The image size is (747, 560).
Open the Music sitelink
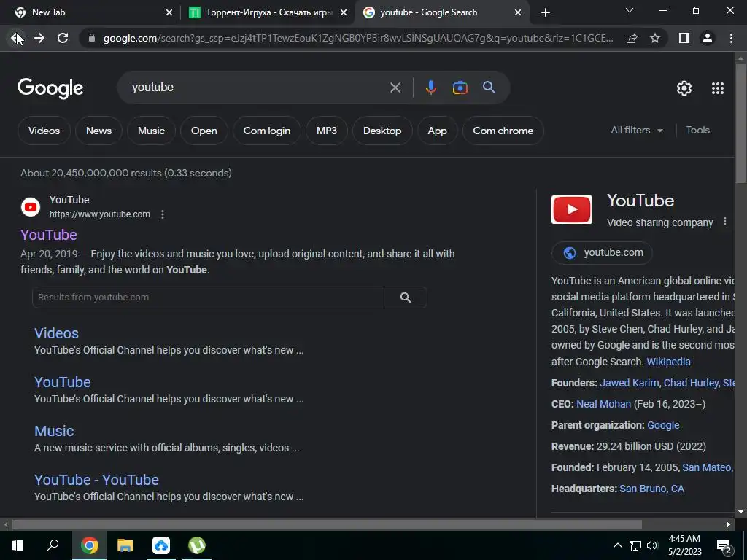tap(54, 431)
